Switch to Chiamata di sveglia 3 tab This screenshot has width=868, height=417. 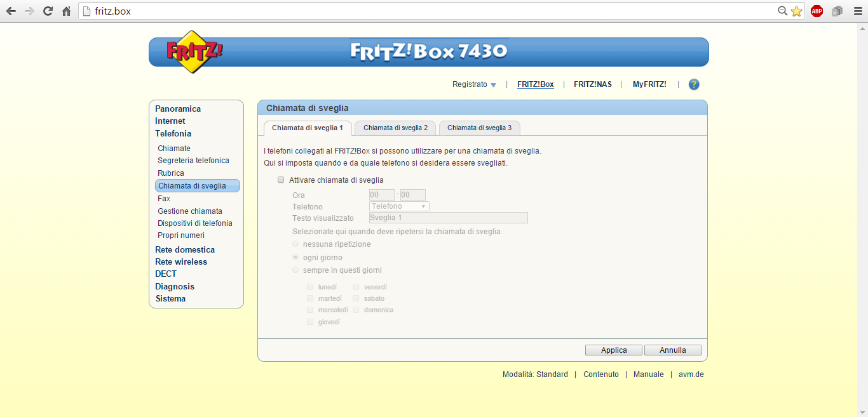479,128
